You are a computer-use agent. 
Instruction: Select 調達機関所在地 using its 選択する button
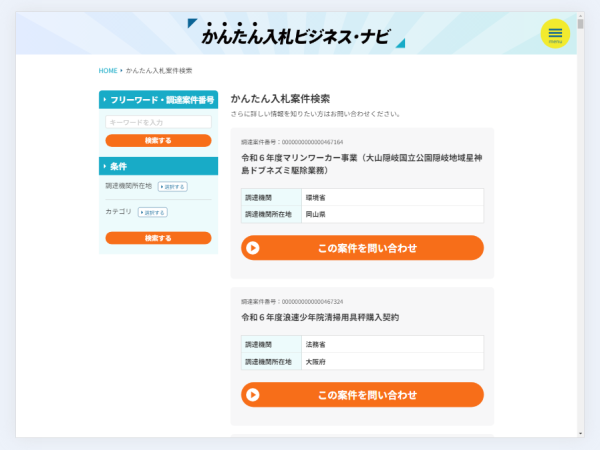[x=173, y=186]
